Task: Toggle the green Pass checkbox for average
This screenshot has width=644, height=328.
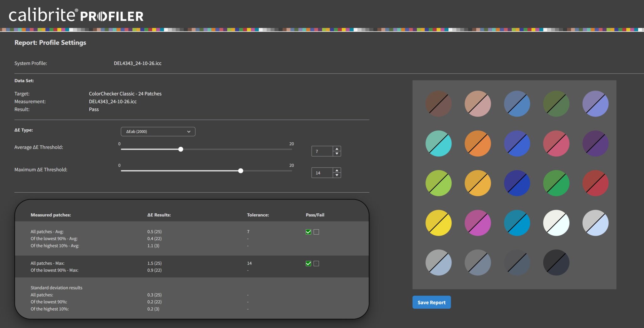Action: tap(308, 232)
